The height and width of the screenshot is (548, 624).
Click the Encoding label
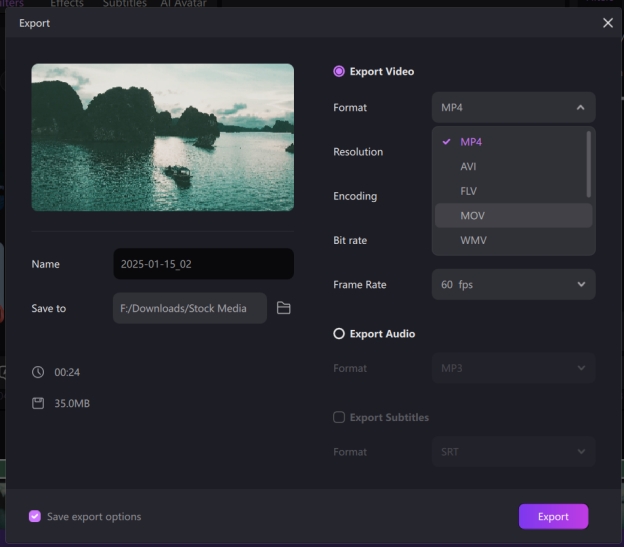(355, 196)
